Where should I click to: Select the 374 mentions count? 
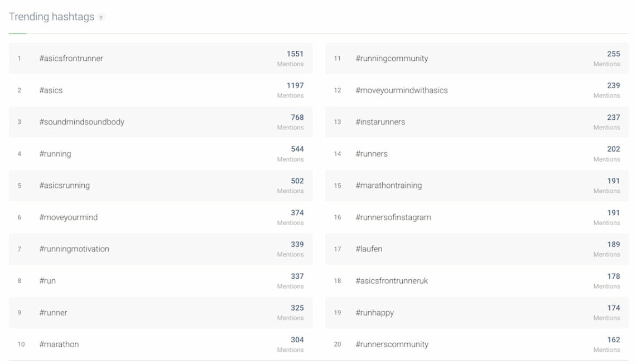pyautogui.click(x=297, y=213)
